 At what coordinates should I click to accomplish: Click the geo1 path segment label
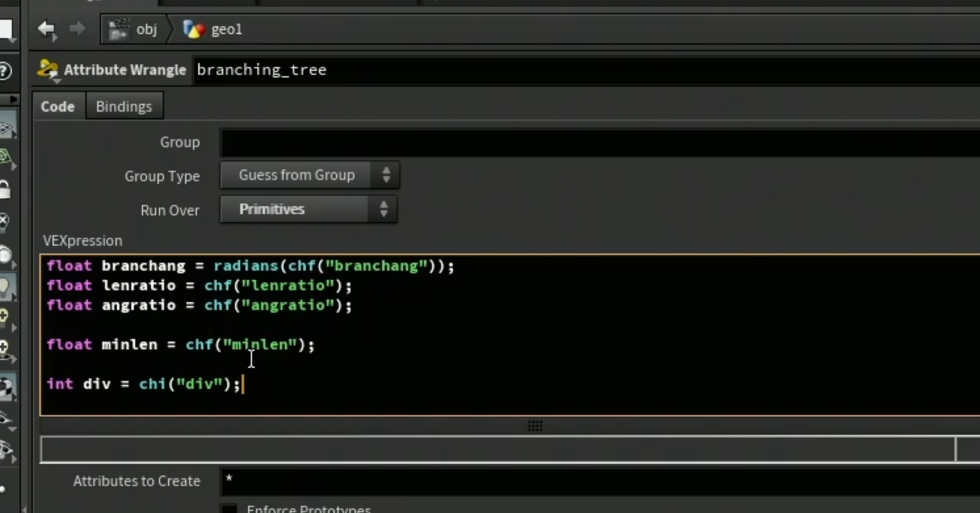pyautogui.click(x=226, y=30)
